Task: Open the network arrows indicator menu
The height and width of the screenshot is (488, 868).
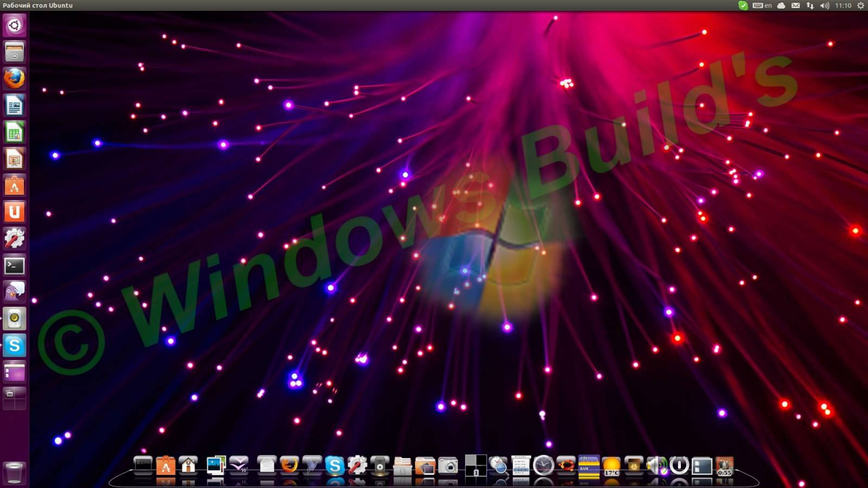Action: click(x=810, y=5)
